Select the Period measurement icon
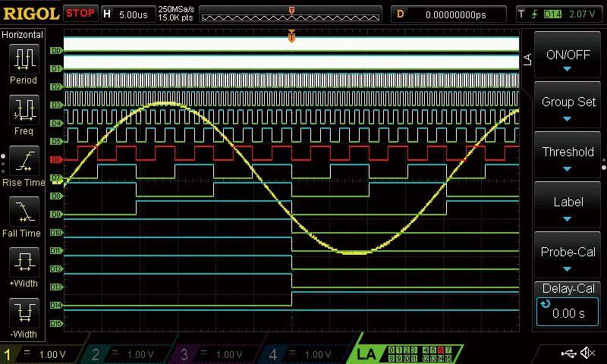607x364 pixels. point(24,59)
